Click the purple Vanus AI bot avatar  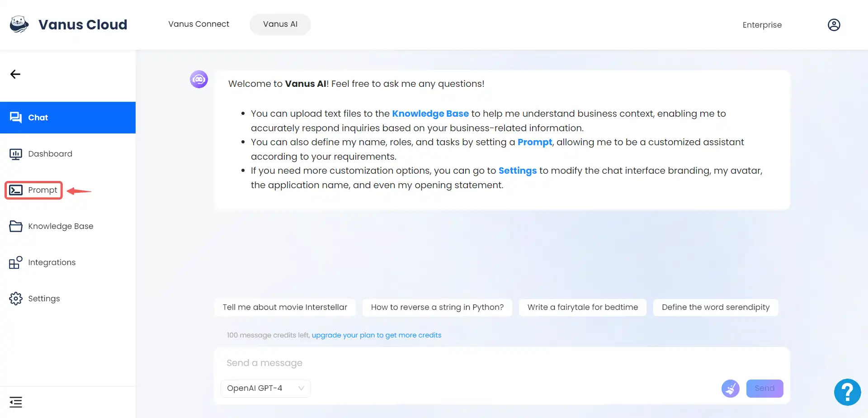[x=199, y=79]
